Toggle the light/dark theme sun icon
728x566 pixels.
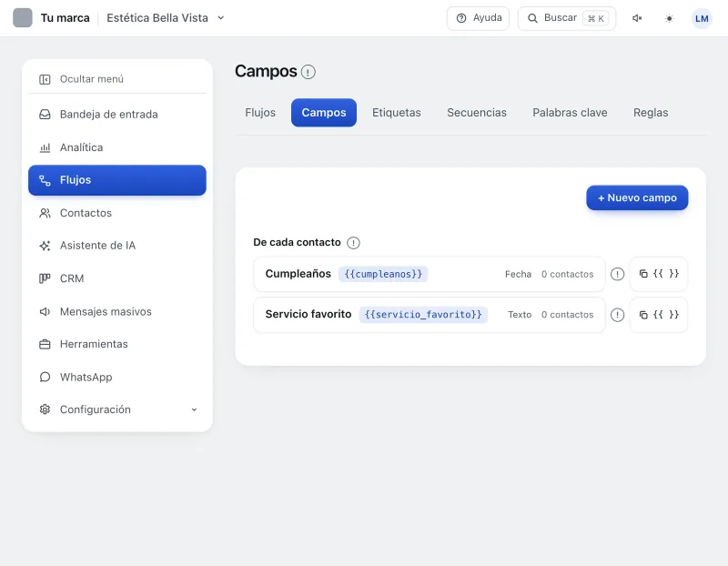tap(669, 18)
